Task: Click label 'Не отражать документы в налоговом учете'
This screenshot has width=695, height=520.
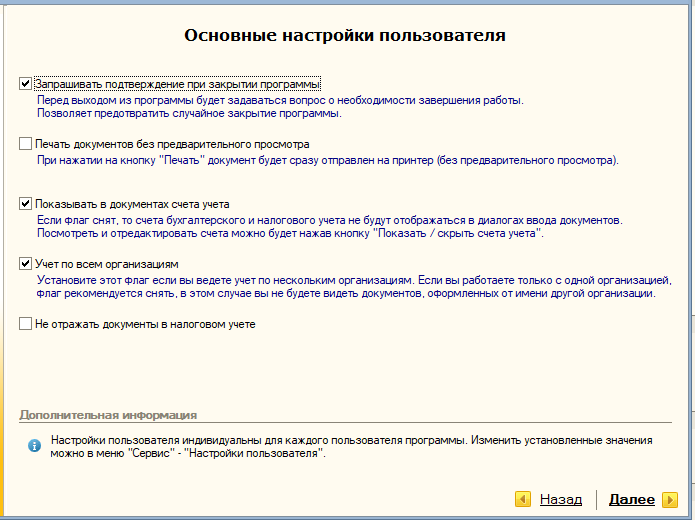Action: (145, 324)
